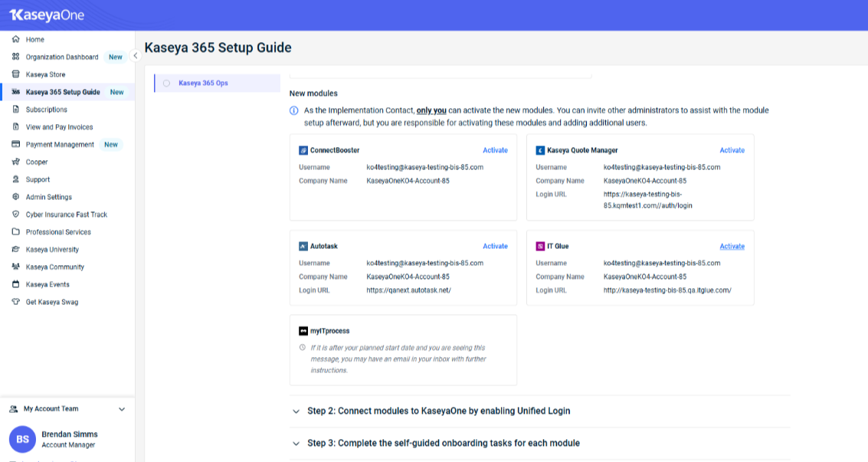This screenshot has height=462, width=868.
Task: Click the Kaseya Quote Manager logo icon
Action: point(540,150)
